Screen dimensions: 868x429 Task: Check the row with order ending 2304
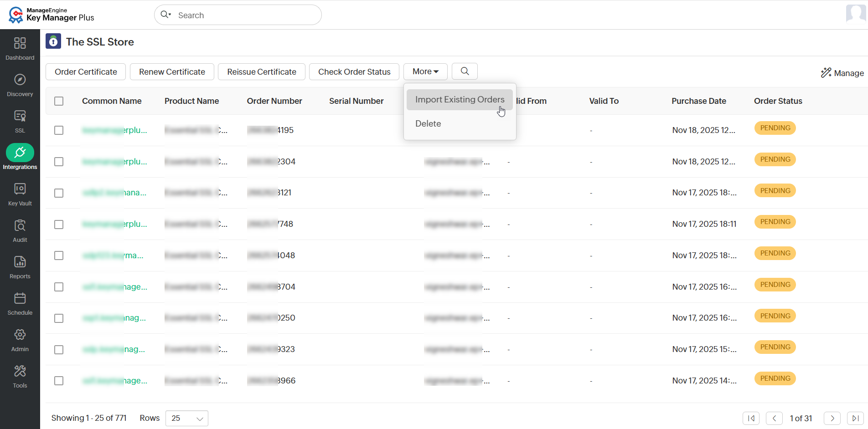point(59,162)
